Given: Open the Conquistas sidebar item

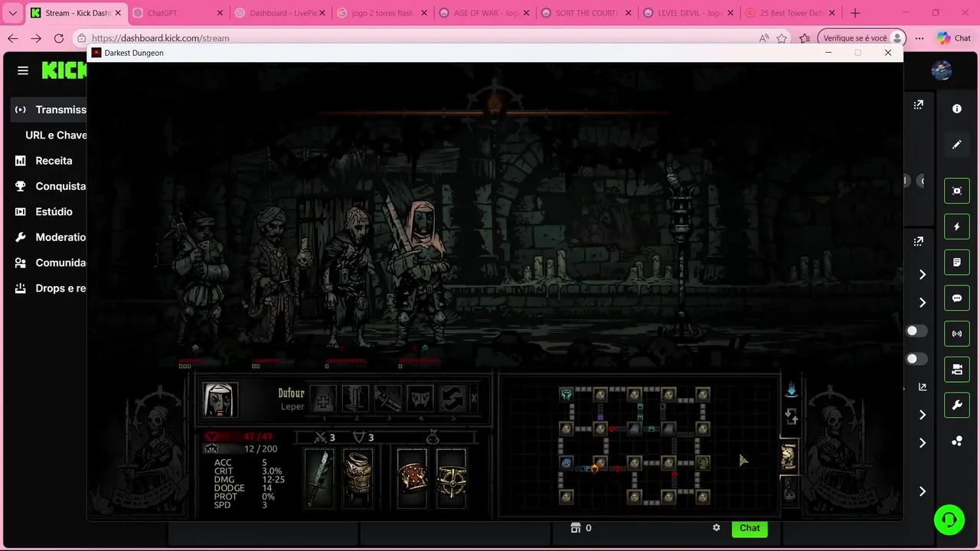Looking at the screenshot, I should pyautogui.click(x=49, y=186).
